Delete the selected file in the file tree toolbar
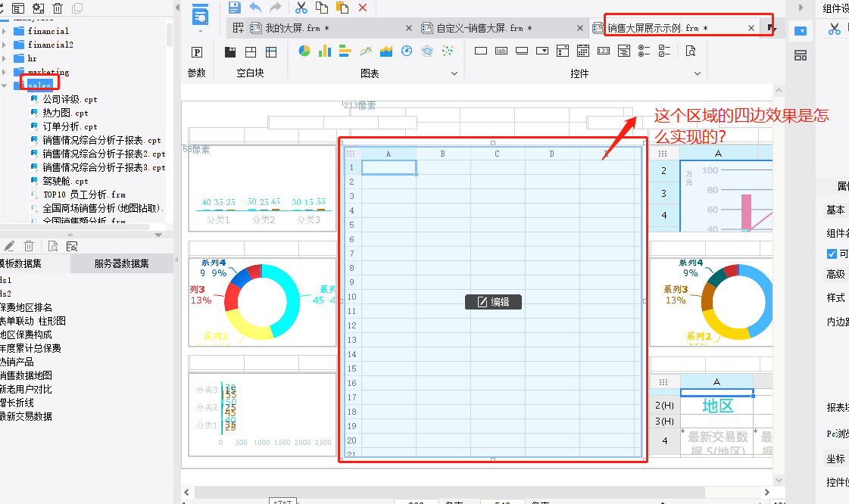 coord(58,8)
